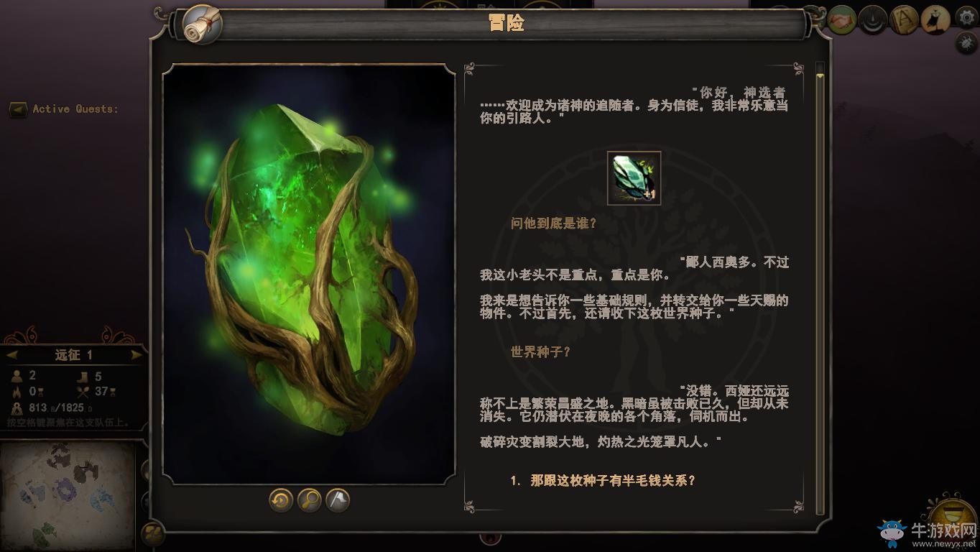Click the 远征 1 expedition title
This screenshot has width=980, height=552.
tap(74, 355)
